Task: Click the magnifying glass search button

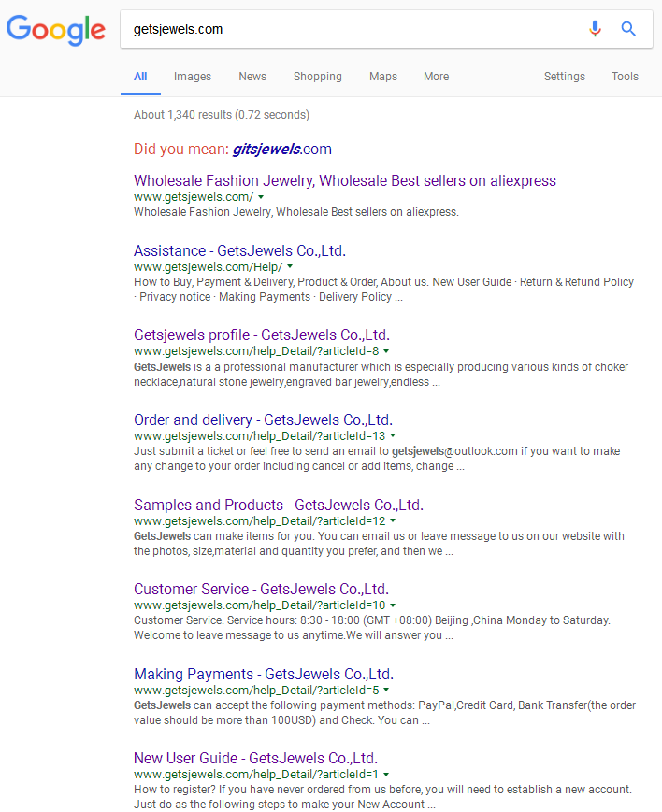Action: (628, 28)
